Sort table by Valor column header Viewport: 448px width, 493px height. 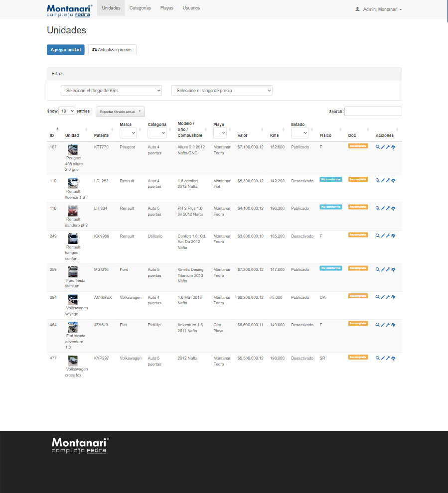pyautogui.click(x=243, y=135)
